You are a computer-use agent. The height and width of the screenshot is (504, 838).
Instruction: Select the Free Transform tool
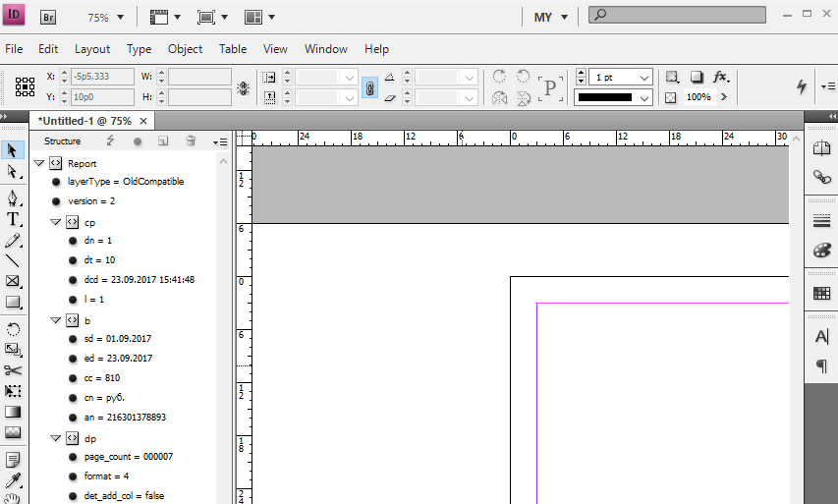(x=13, y=391)
